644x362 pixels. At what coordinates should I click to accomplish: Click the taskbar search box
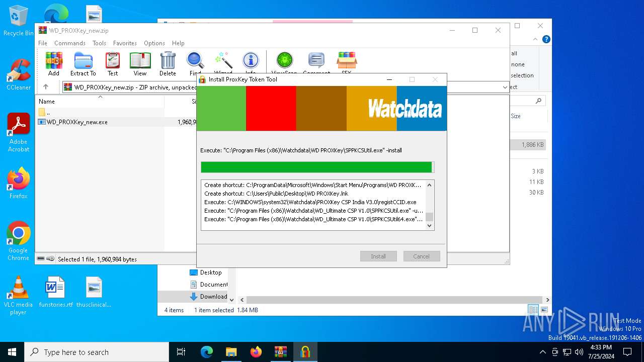97,352
